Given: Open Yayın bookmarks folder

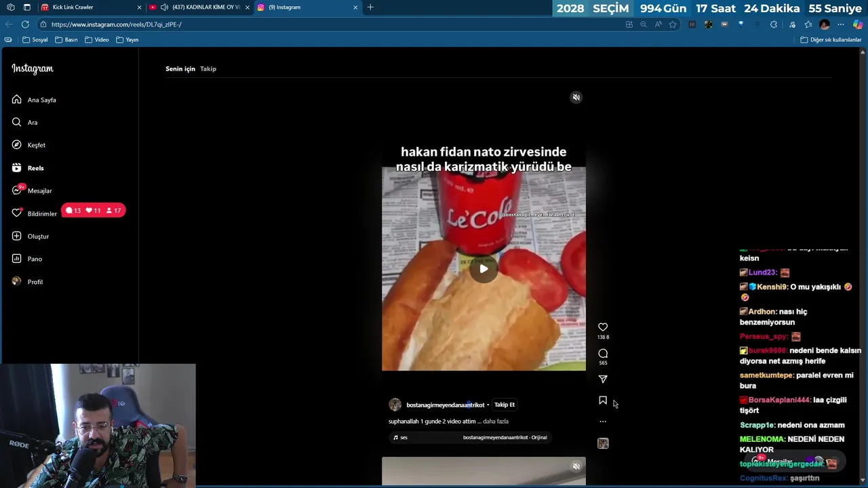Looking at the screenshot, I should point(127,40).
